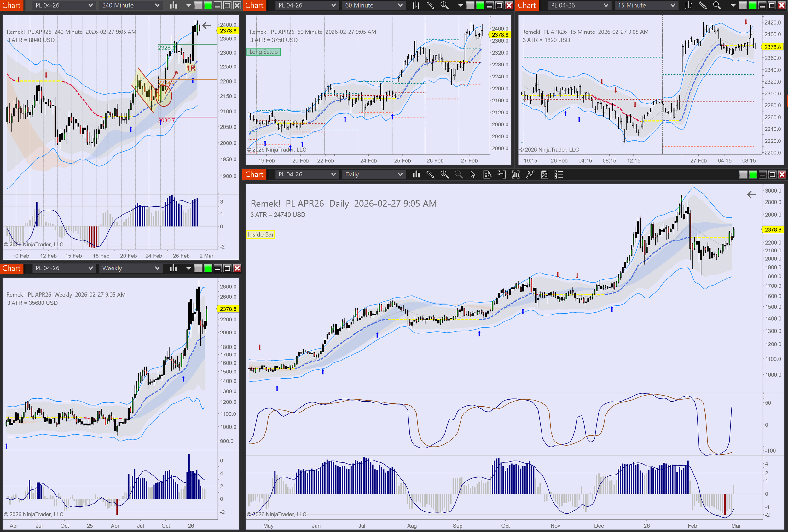Toggle green instrument link on Weekly chart

tap(208, 268)
